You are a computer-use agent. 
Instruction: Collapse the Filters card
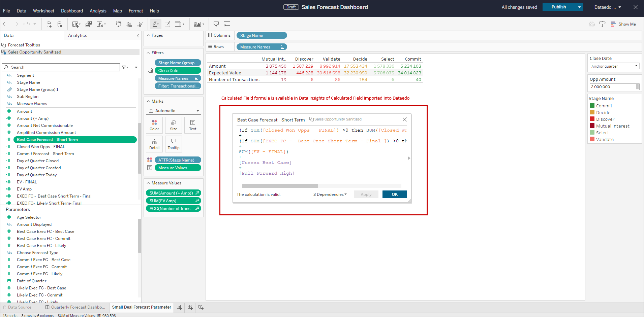[148, 53]
